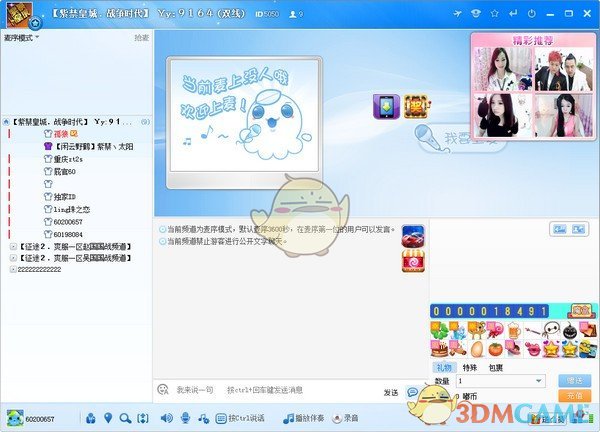The width and height of the screenshot is (600, 432).
Task: Open the music note settings icon
Action: 203,418
